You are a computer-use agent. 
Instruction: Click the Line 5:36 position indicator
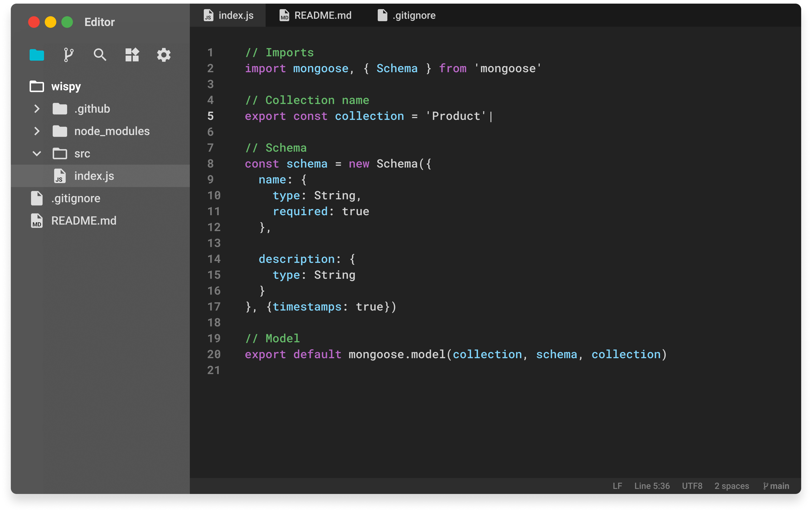click(x=652, y=486)
